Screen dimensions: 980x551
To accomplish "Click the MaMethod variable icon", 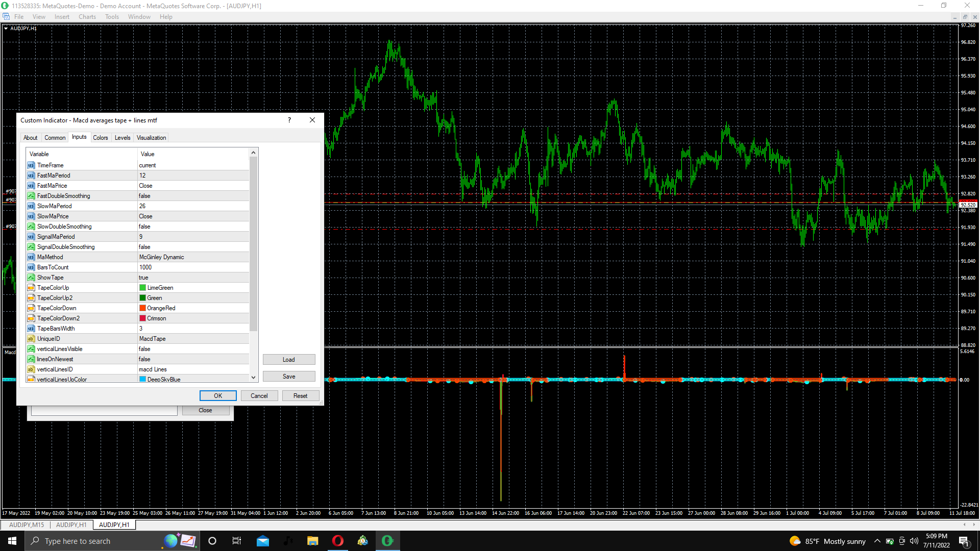I will pos(31,257).
